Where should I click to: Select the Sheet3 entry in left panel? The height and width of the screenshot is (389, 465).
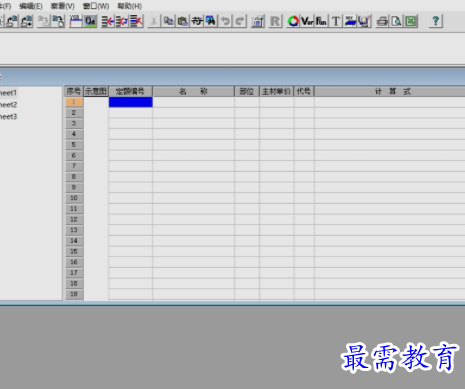point(8,117)
